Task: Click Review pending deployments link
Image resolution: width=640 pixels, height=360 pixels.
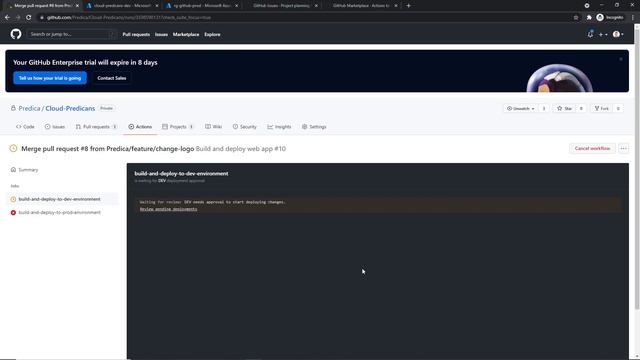Action: click(x=169, y=209)
